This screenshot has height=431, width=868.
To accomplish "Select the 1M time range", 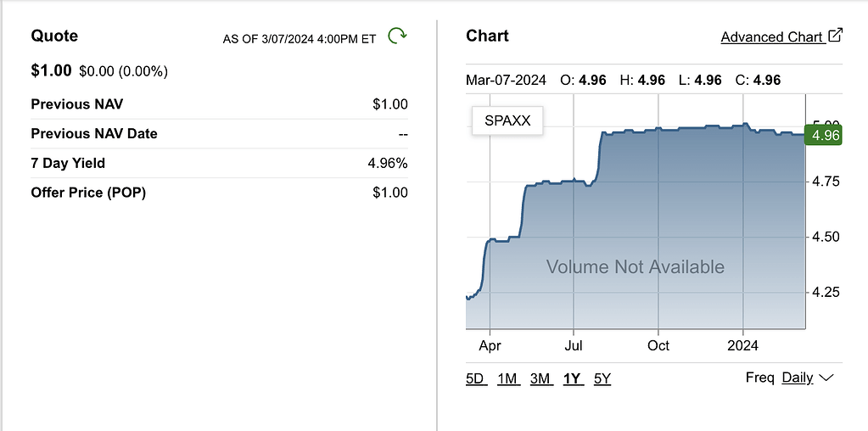I will (507, 378).
